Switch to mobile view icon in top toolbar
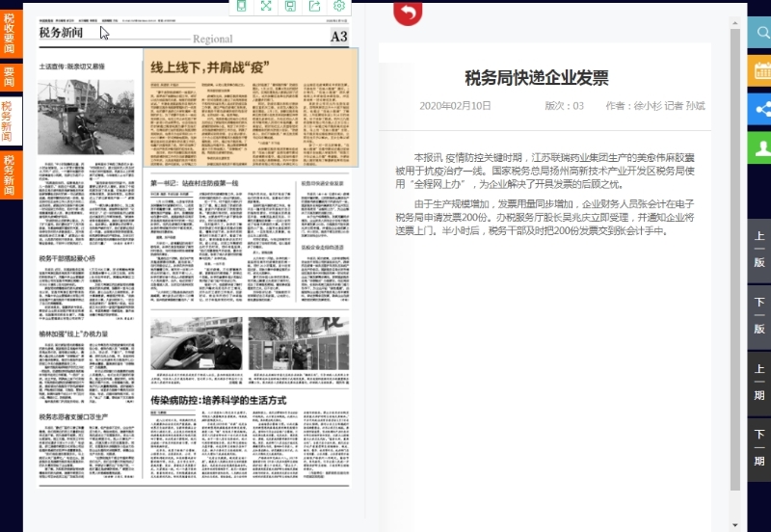The height and width of the screenshot is (532, 771). click(242, 7)
